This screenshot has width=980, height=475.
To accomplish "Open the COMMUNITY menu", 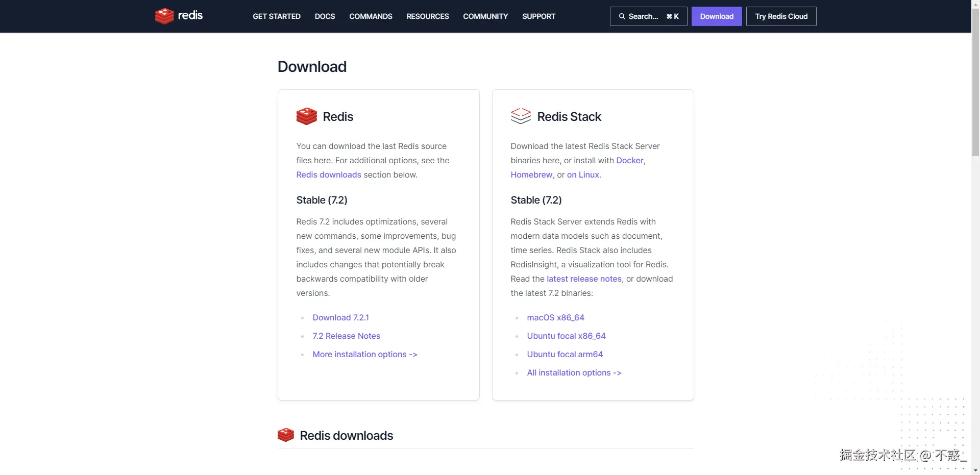I will pyautogui.click(x=485, y=16).
